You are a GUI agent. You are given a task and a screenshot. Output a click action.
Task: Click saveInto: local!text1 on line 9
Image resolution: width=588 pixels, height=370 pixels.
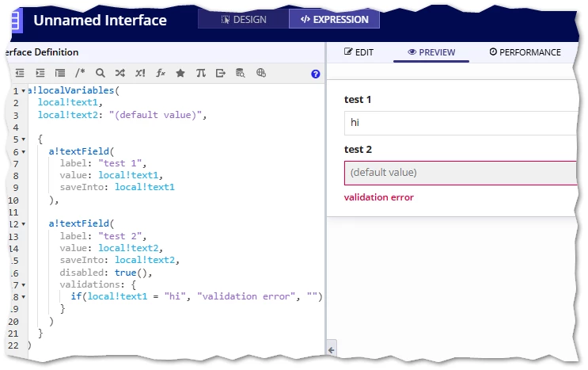(117, 187)
